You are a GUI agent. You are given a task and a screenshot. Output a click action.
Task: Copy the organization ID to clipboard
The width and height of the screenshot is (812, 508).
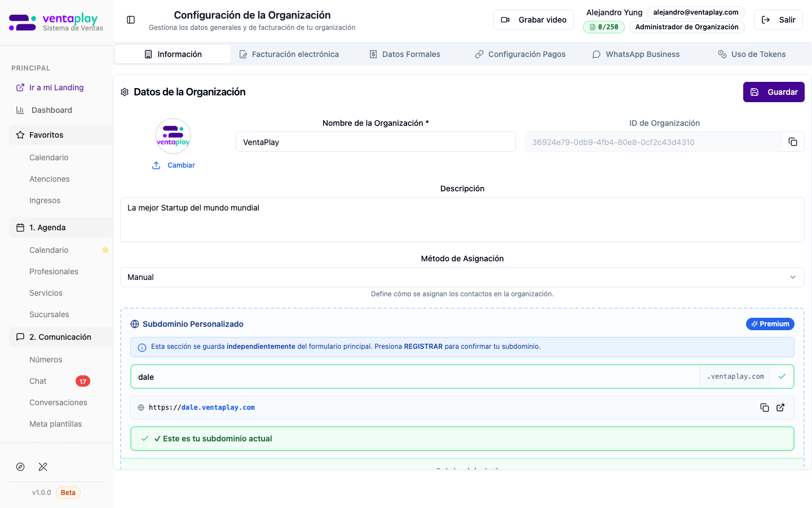click(792, 142)
